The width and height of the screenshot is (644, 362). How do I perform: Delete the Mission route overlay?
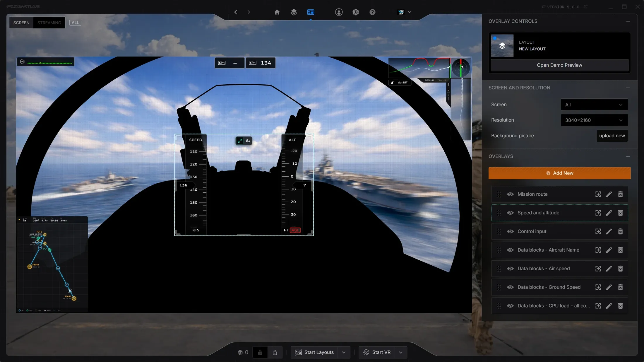620,194
